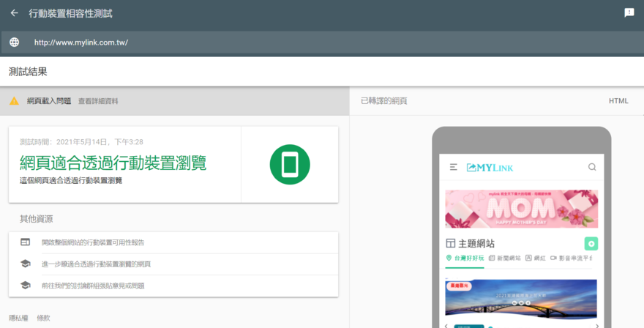Screen dimensions: 644x328
Task: Click the pink MOM Mother's Day banner
Action: pos(521,209)
